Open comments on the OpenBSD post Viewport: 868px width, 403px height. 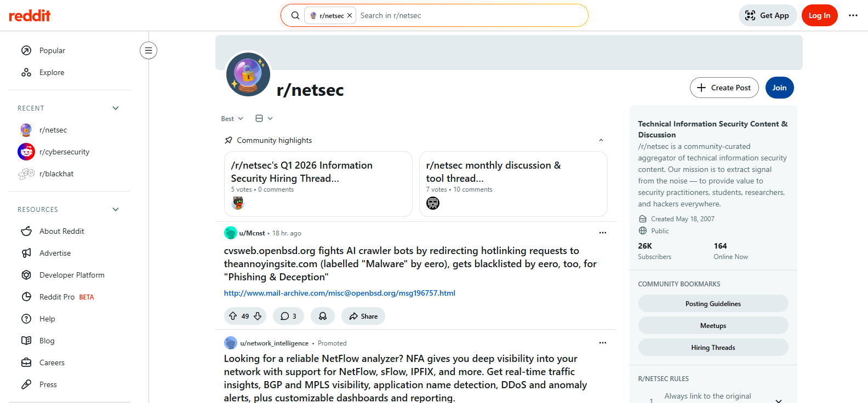tap(288, 316)
